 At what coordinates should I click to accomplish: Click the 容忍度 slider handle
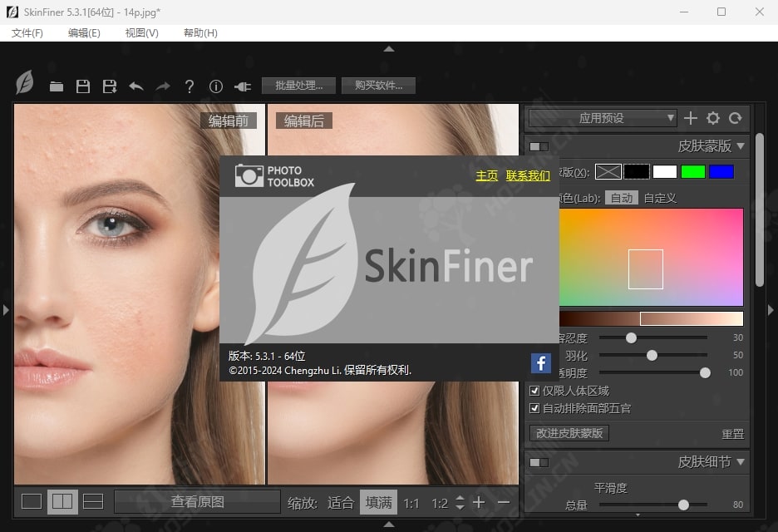(631, 338)
